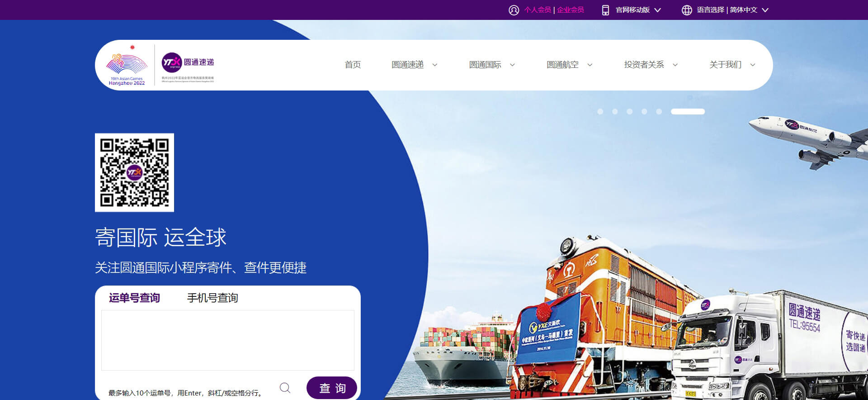Go to 首页 in navigation bar
The image size is (868, 400).
(353, 65)
